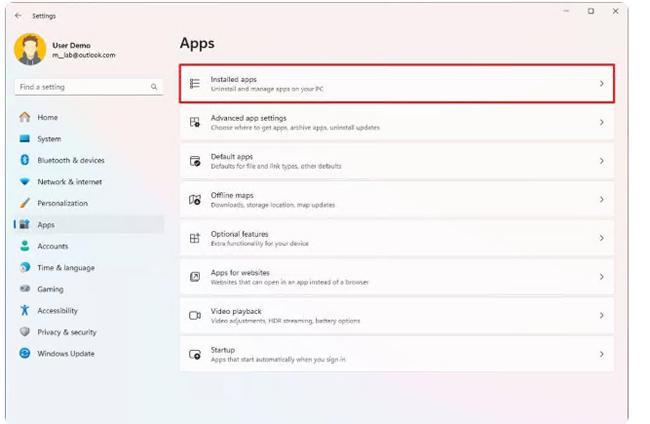Screen dimensions: 650x424
Task: Open the Home section in sidebar
Action: click(x=47, y=118)
